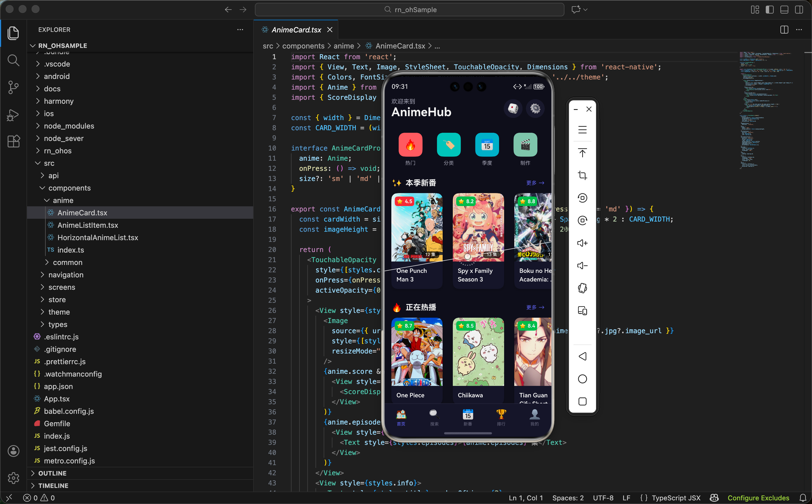This screenshot has width=812, height=504.
Task: Select the AnimeCard.tsx editor tab
Action: (x=296, y=30)
